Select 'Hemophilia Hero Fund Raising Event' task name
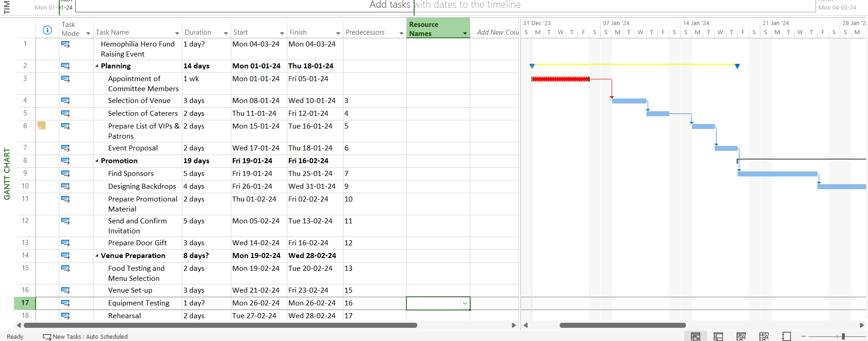This screenshot has height=341, width=868. tap(138, 49)
